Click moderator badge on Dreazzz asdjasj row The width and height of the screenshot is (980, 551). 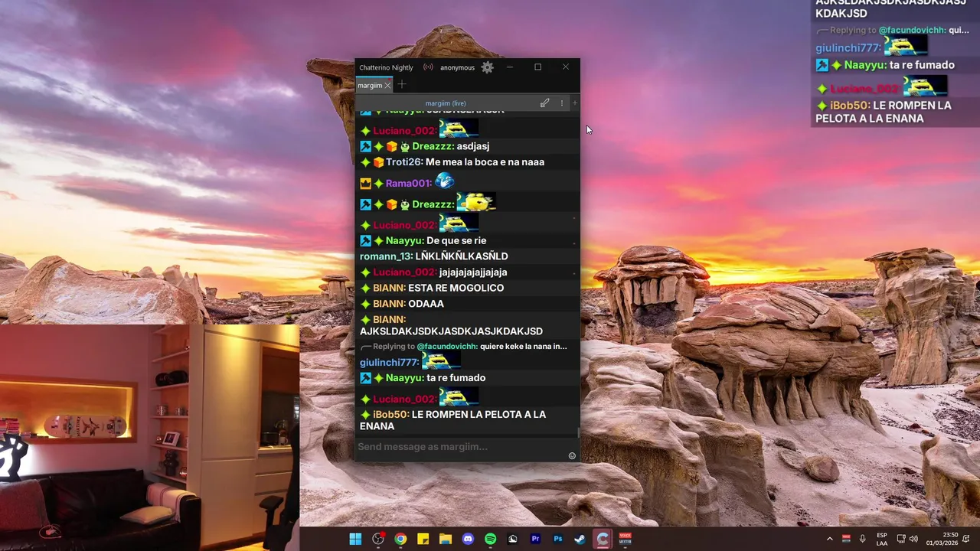(x=366, y=146)
